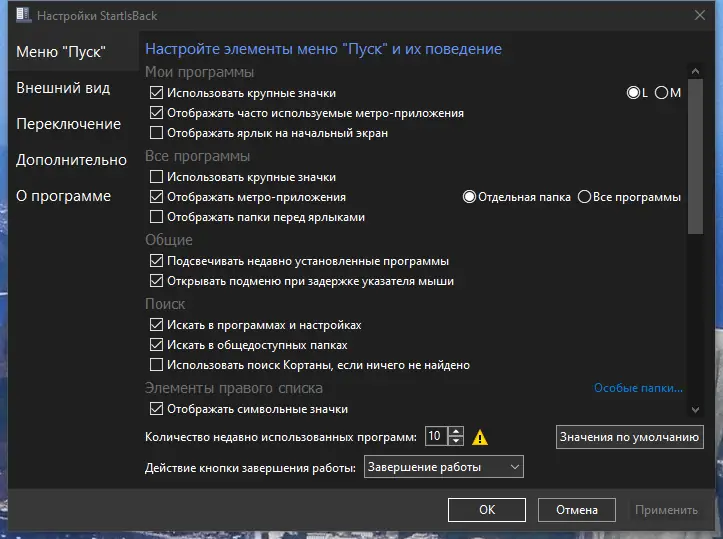Increase recent programs count with up arrow

pos(456,431)
